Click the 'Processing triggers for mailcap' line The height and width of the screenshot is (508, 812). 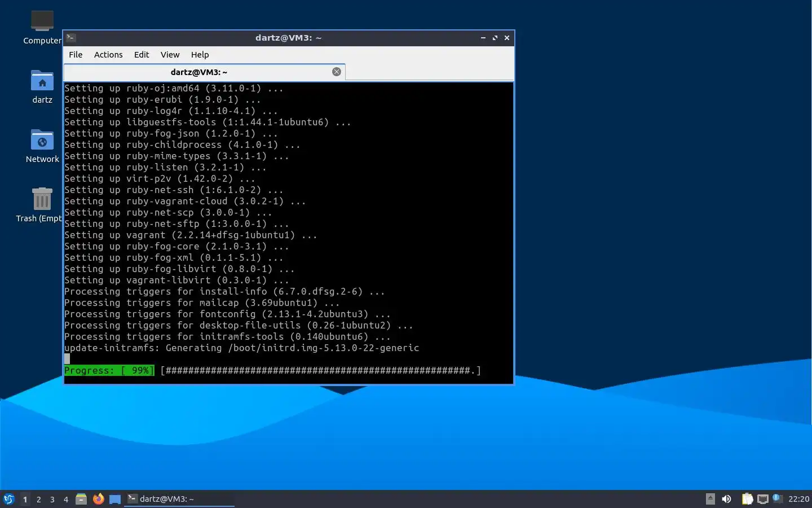(x=202, y=303)
